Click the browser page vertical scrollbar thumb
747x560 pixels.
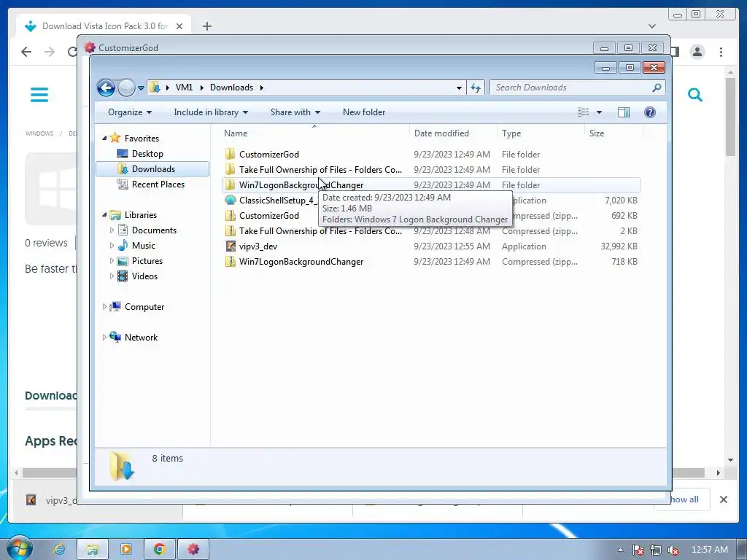coord(730,117)
